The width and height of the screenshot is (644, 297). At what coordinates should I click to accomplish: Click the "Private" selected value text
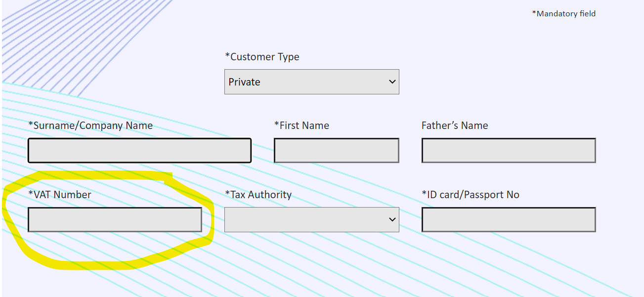click(x=245, y=82)
